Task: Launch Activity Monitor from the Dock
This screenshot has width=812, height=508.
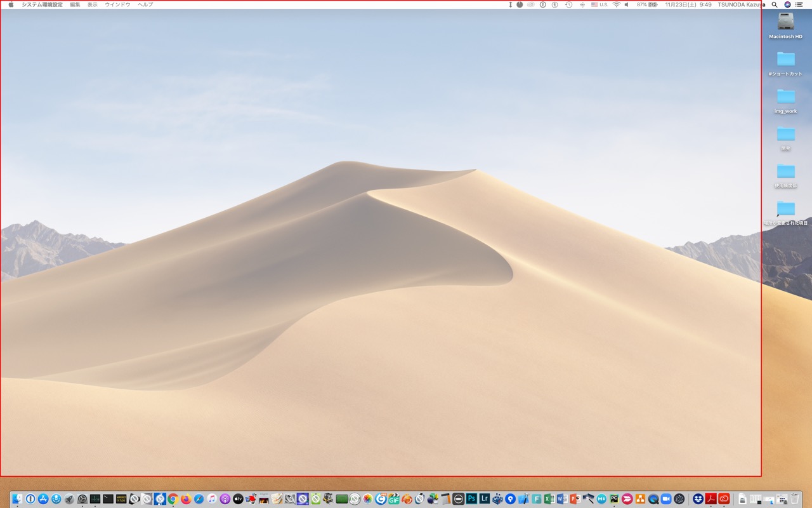Action: pos(95,499)
